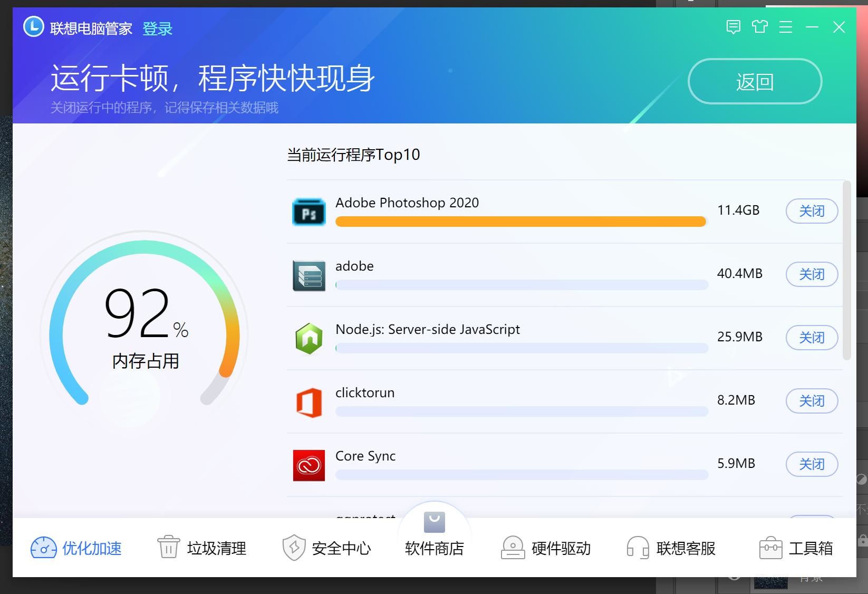Open the T-shirt theme icon in title bar
The height and width of the screenshot is (594, 868).
760,27
